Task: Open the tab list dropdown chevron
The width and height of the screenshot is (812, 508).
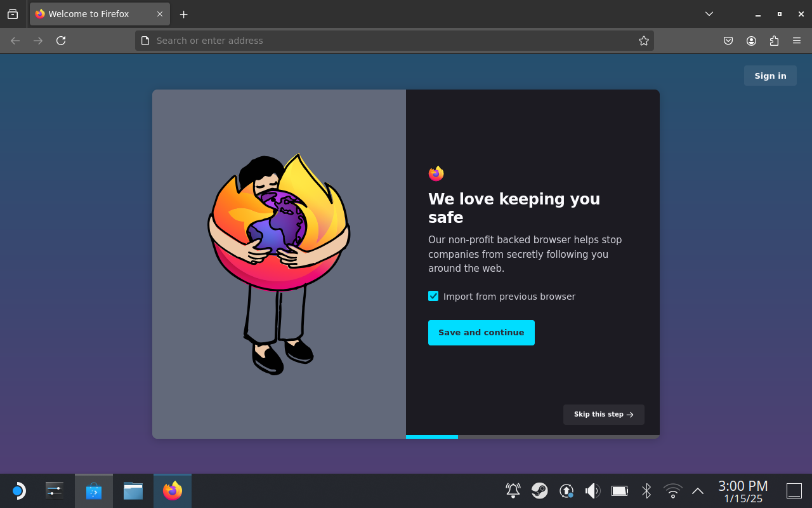Action: coord(709,13)
